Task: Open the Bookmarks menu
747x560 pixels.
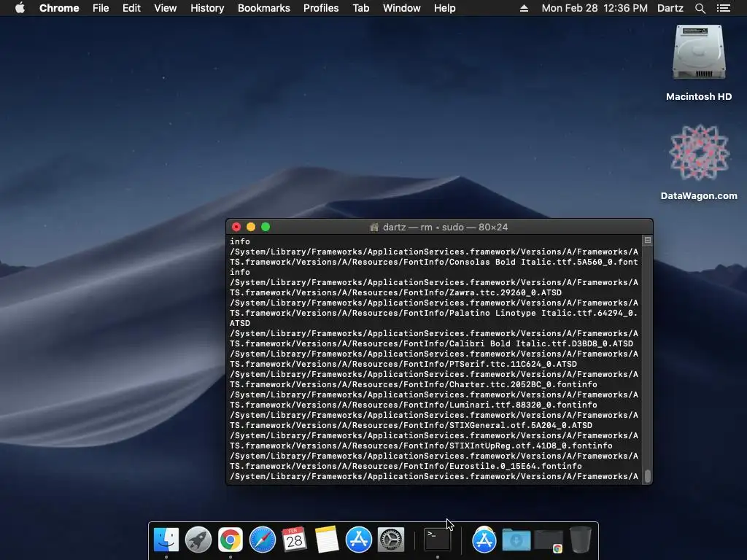Action: click(x=264, y=8)
